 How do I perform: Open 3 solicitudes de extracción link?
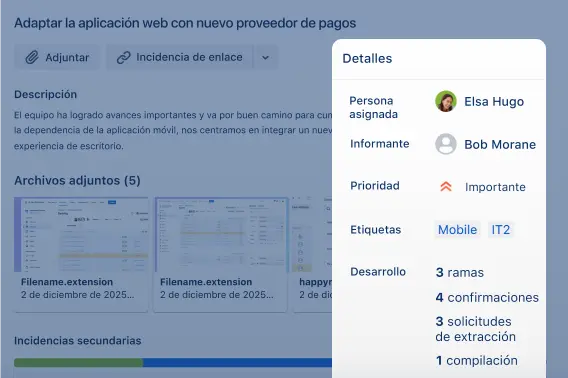pos(475,329)
